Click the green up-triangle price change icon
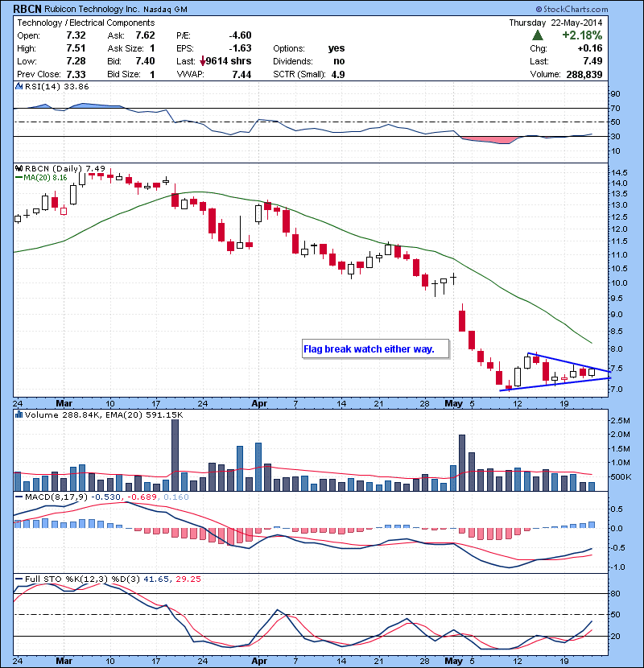Viewport: 644px width, 668px height. click(x=538, y=35)
